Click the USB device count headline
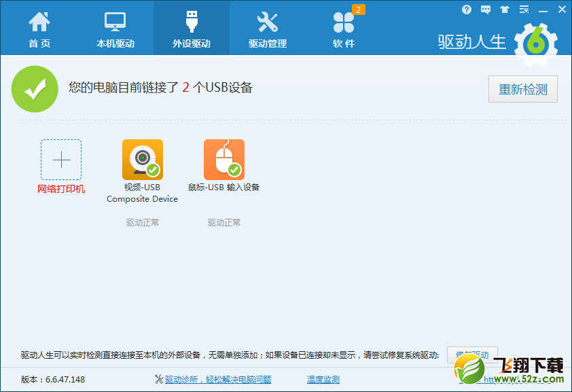 pyautogui.click(x=160, y=88)
